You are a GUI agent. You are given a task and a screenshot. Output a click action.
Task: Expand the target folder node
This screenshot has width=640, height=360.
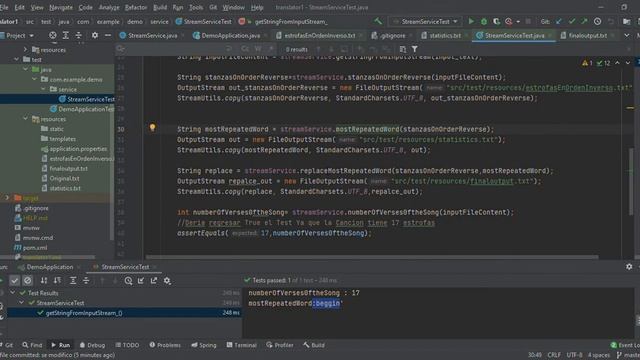click(x=7, y=198)
